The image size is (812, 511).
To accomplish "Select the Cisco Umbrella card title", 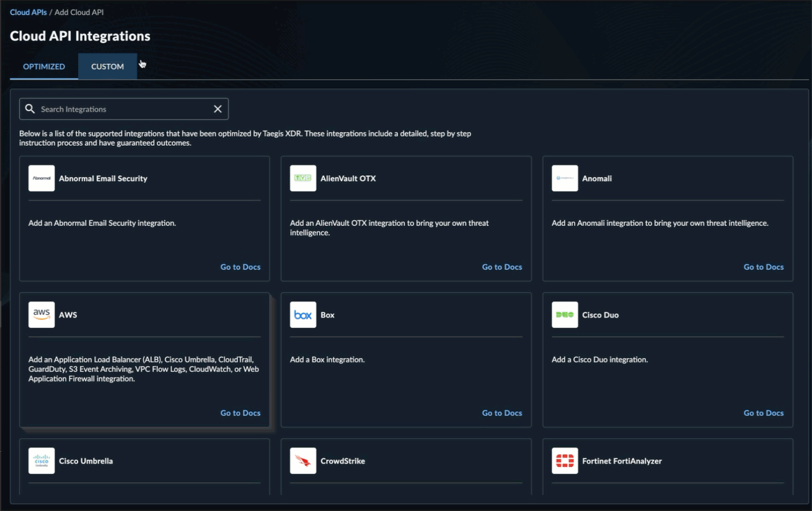I will pos(86,461).
